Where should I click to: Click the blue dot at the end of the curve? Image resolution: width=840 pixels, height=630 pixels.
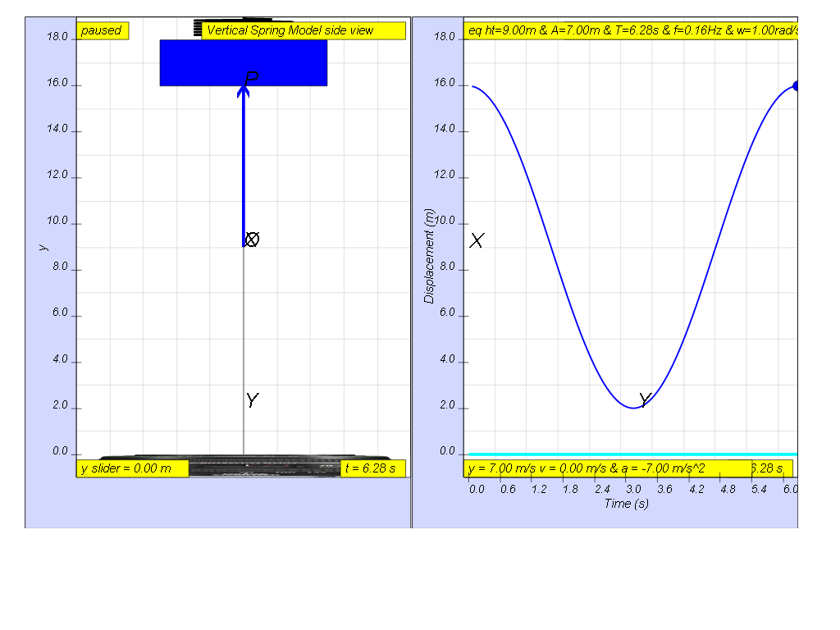[795, 85]
